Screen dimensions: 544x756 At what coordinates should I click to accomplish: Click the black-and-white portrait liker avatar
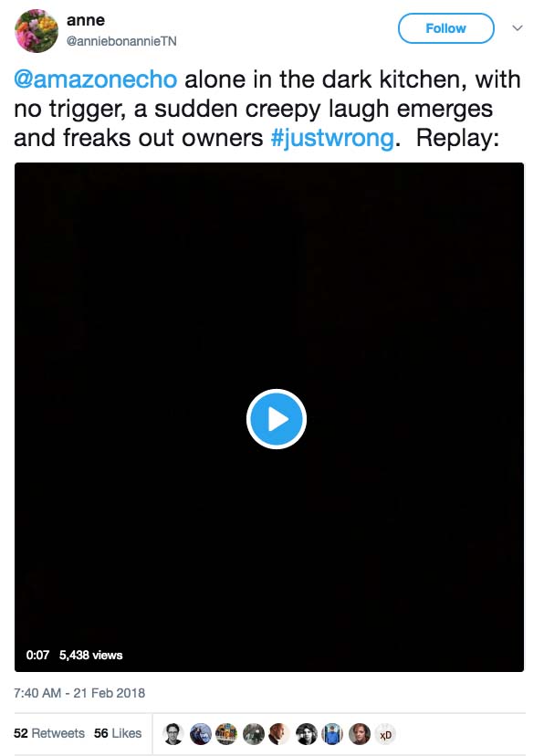(x=306, y=734)
